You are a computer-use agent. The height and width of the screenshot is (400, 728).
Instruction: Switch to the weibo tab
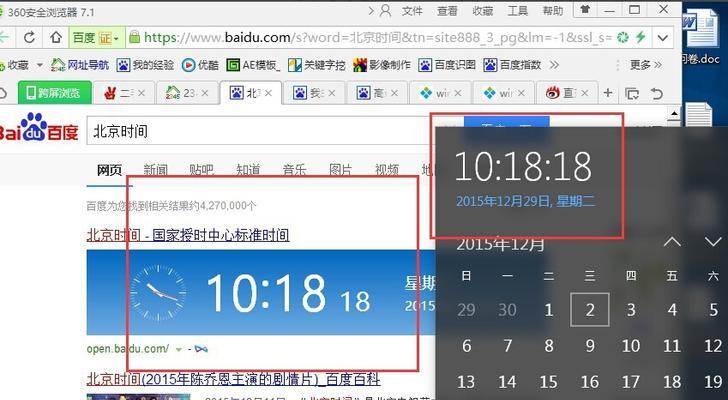(567, 93)
